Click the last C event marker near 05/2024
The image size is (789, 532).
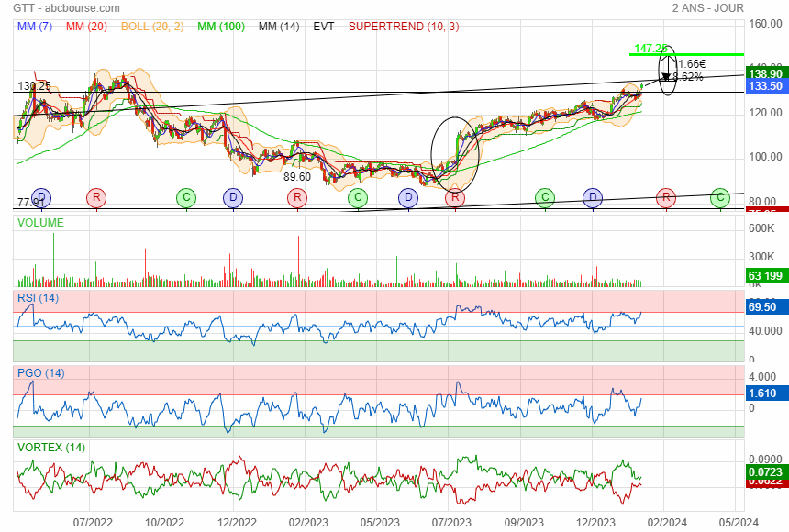tap(720, 197)
